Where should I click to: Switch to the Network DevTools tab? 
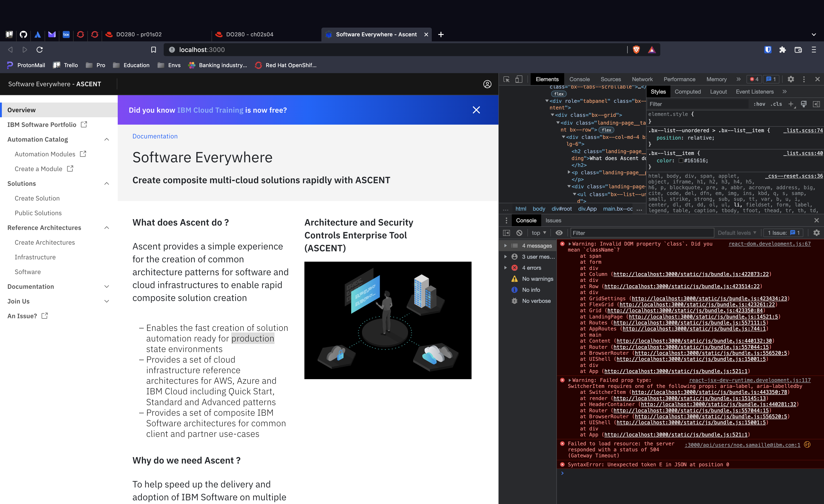coord(642,79)
